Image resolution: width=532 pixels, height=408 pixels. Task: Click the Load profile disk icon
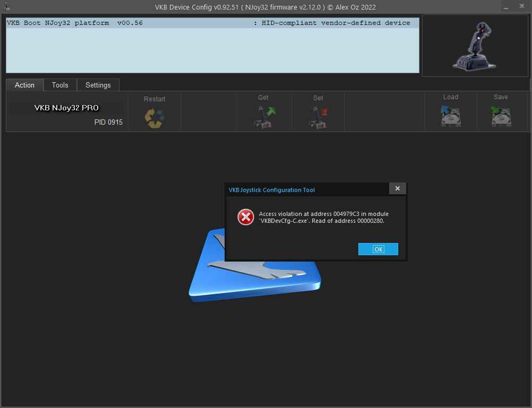click(x=451, y=116)
